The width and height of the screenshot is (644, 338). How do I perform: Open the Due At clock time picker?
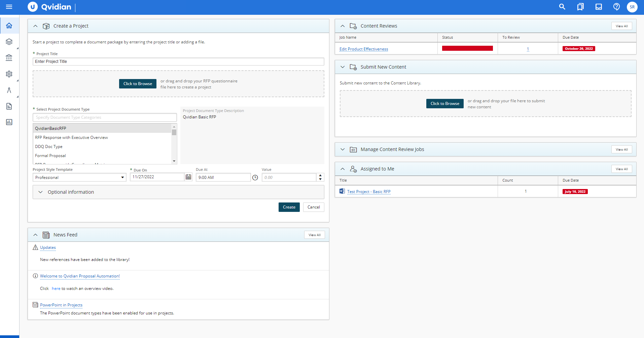click(255, 178)
